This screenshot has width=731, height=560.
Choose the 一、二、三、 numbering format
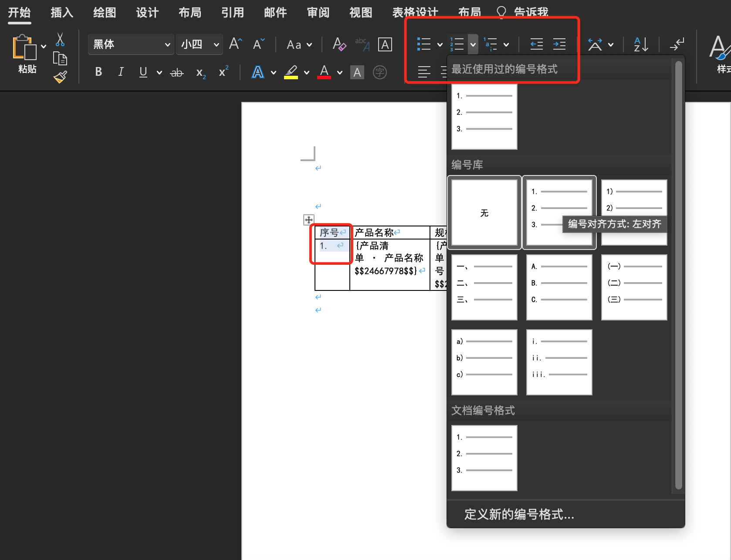484,287
